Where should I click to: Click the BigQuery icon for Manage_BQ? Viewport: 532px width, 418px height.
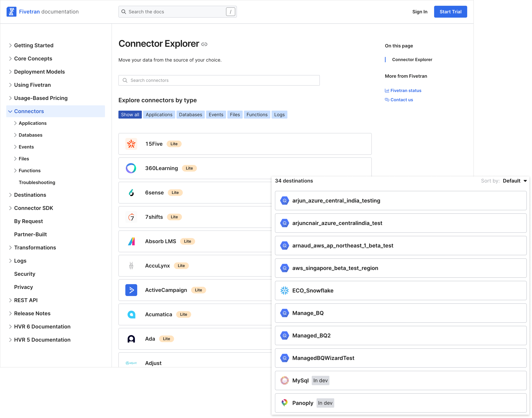(x=284, y=313)
